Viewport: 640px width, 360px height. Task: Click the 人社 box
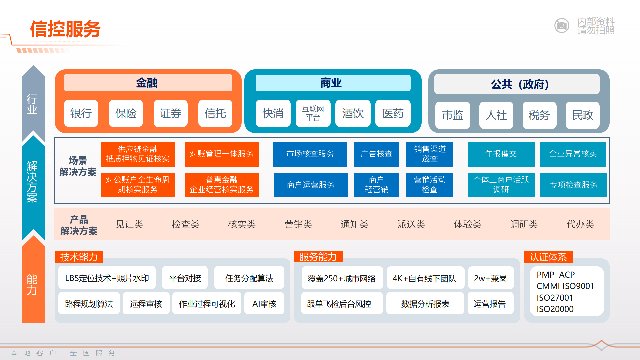pos(496,116)
